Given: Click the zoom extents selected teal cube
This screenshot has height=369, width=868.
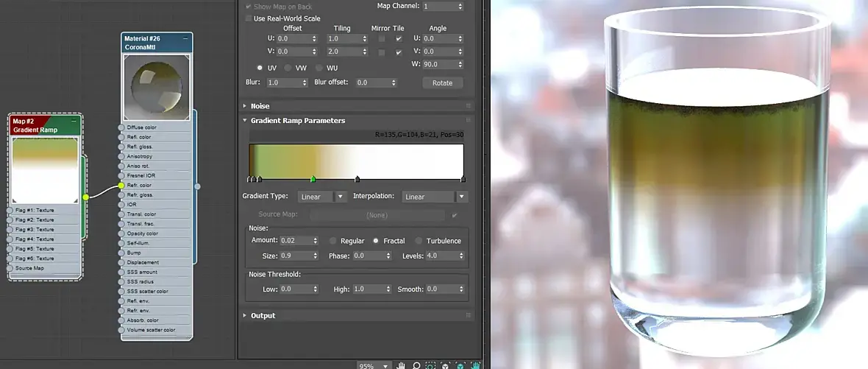Looking at the screenshot, I should (x=460, y=365).
